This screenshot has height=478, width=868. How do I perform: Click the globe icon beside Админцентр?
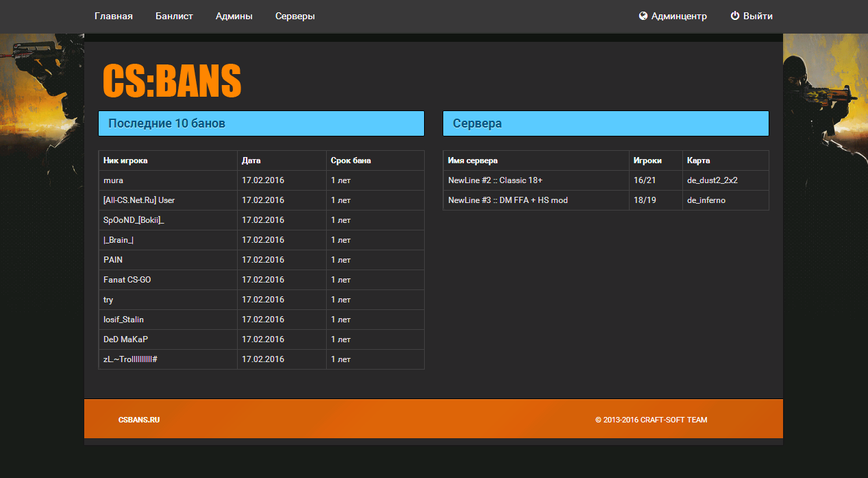643,16
